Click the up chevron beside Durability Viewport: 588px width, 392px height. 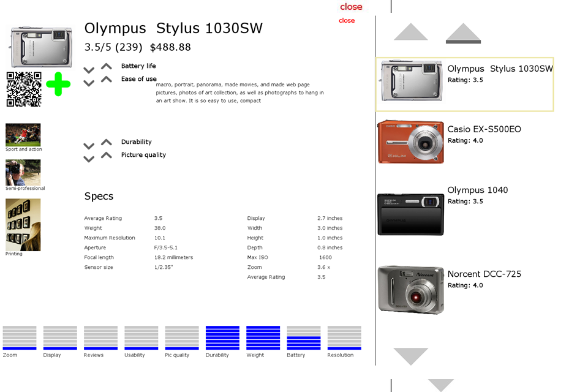(107, 142)
